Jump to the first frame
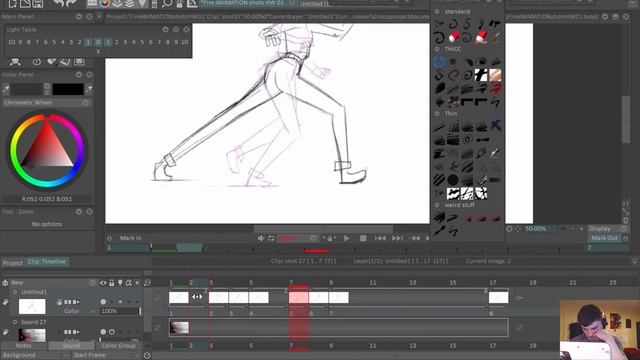 (x=380, y=238)
